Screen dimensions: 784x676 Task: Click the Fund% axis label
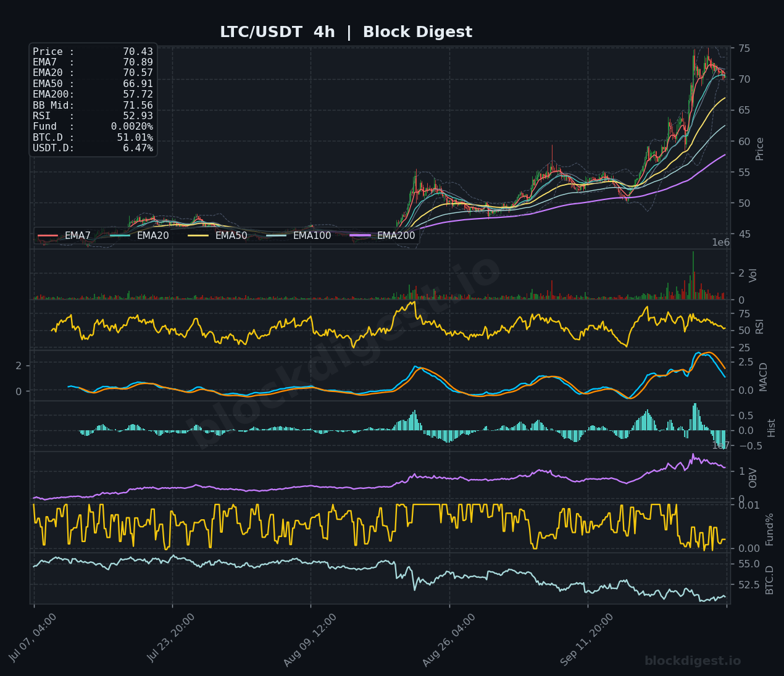[770, 529]
